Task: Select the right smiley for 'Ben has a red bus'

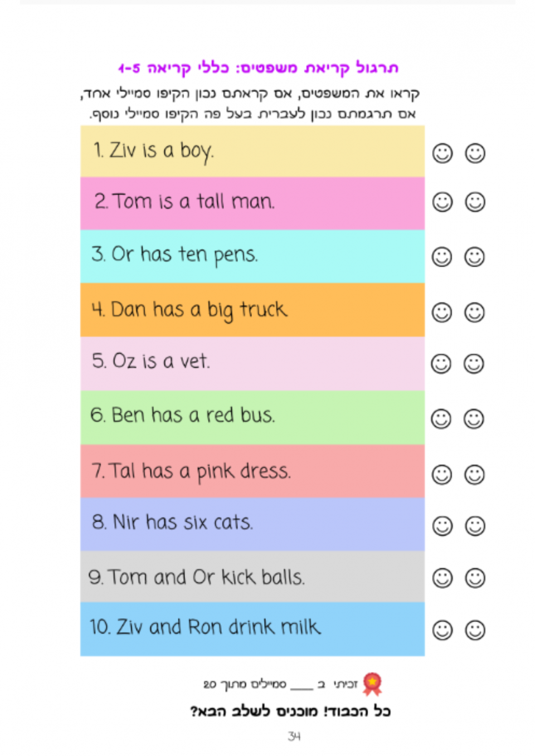Action: click(474, 419)
